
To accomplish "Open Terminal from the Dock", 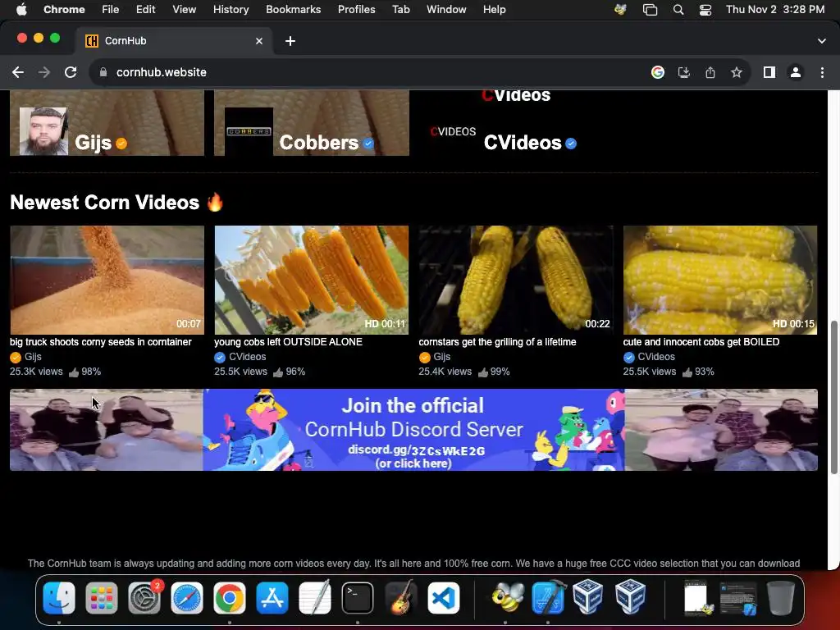I will pos(358,597).
